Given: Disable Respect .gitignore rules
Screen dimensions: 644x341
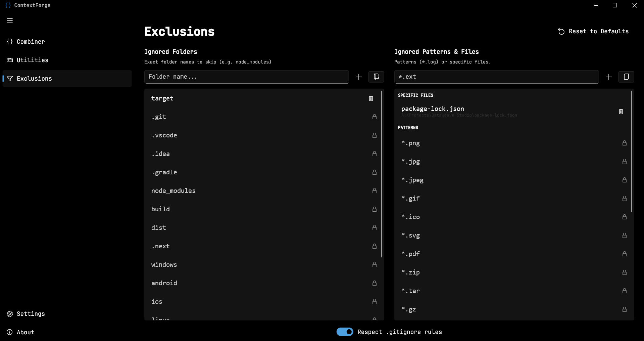Looking at the screenshot, I should pyautogui.click(x=345, y=332).
